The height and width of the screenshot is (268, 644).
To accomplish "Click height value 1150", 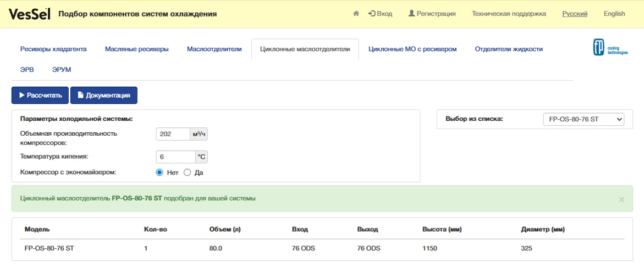I will click(x=430, y=249).
